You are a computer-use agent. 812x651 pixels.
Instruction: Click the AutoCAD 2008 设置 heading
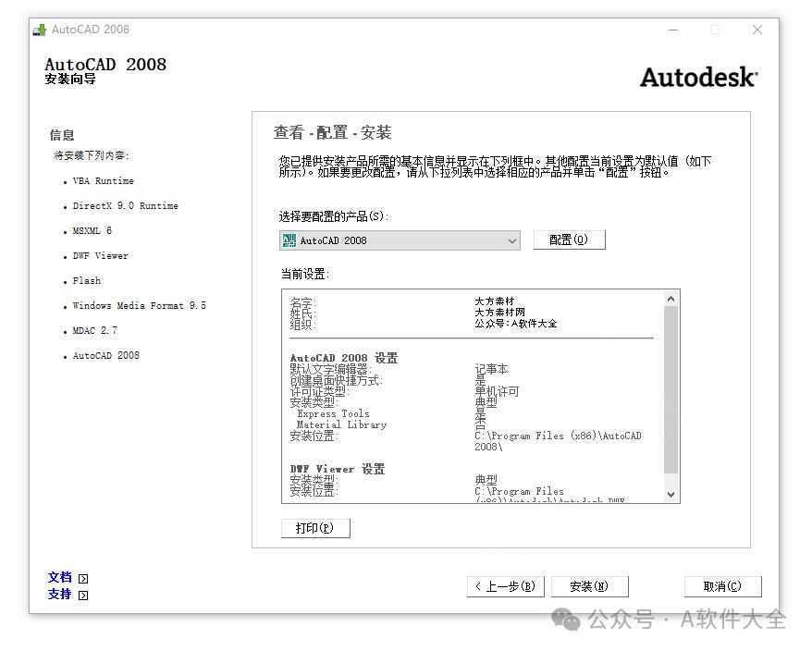point(344,358)
